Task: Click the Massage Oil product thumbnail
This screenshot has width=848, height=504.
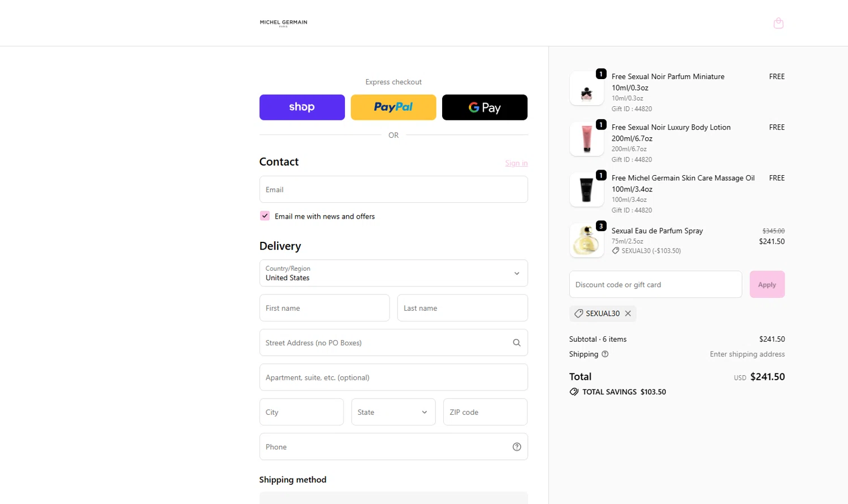Action: pos(586,190)
